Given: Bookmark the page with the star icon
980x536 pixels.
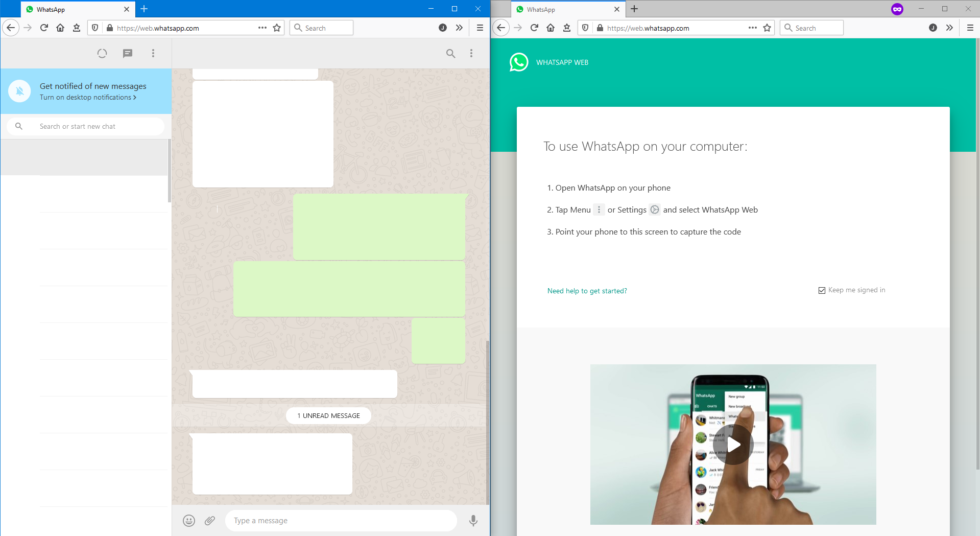Looking at the screenshot, I should pyautogui.click(x=277, y=28).
